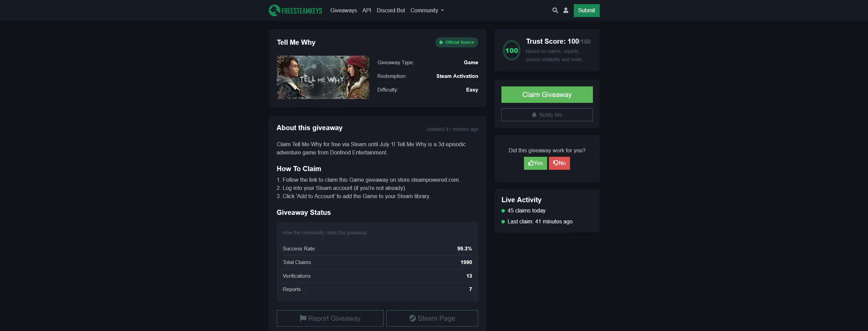
Task: Click the Claim Giveaway button
Action: coord(547,95)
